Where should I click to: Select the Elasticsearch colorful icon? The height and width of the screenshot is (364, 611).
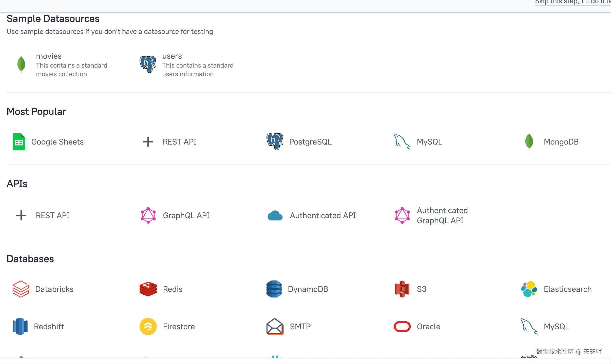(x=529, y=289)
